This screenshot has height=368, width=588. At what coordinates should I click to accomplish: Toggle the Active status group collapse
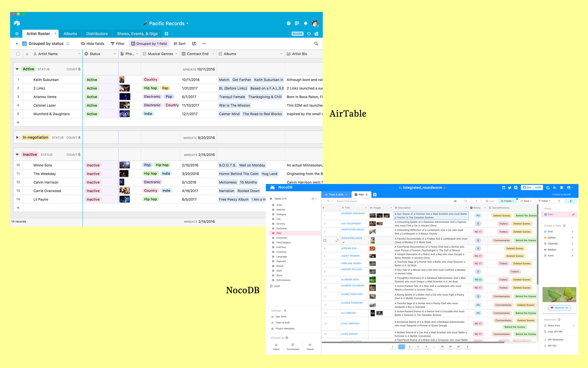(x=18, y=69)
